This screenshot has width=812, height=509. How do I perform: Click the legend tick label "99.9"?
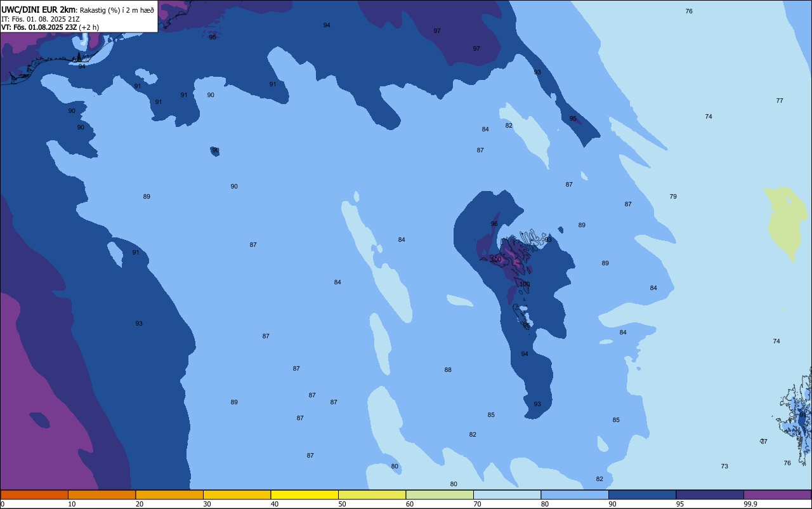(x=750, y=504)
